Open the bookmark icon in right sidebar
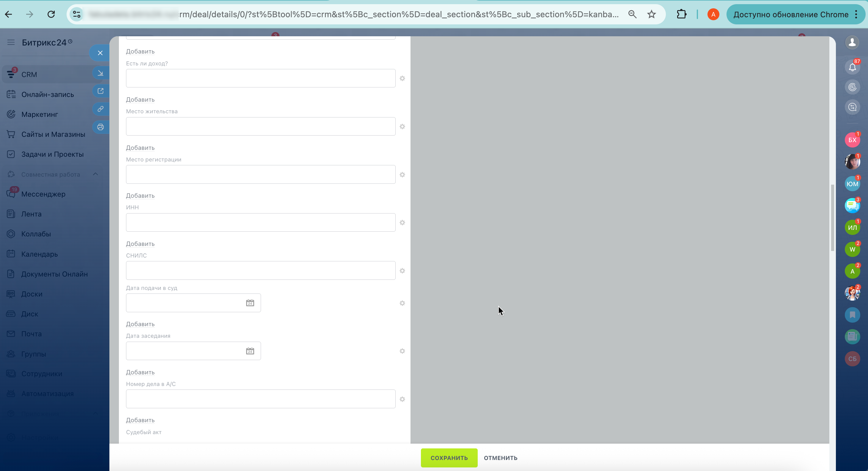Image resolution: width=868 pixels, height=471 pixels. 852,315
